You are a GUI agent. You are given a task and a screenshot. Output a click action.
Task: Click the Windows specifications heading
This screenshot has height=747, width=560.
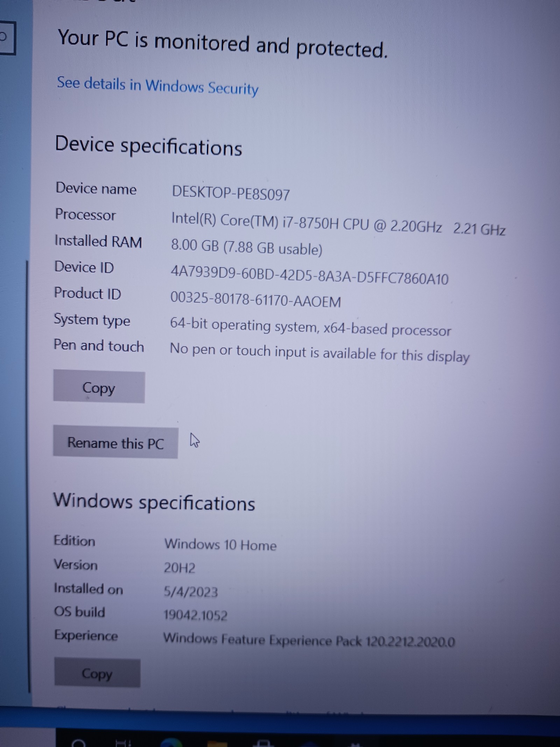pyautogui.click(x=154, y=502)
